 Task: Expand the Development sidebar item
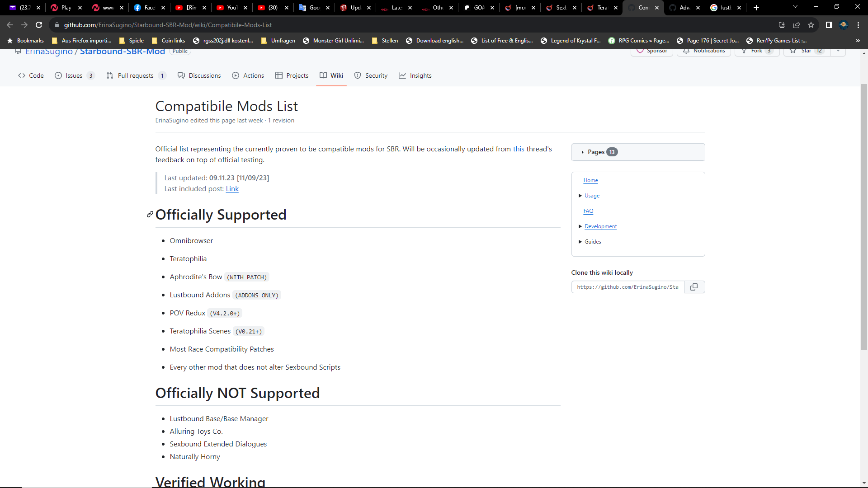pos(580,226)
